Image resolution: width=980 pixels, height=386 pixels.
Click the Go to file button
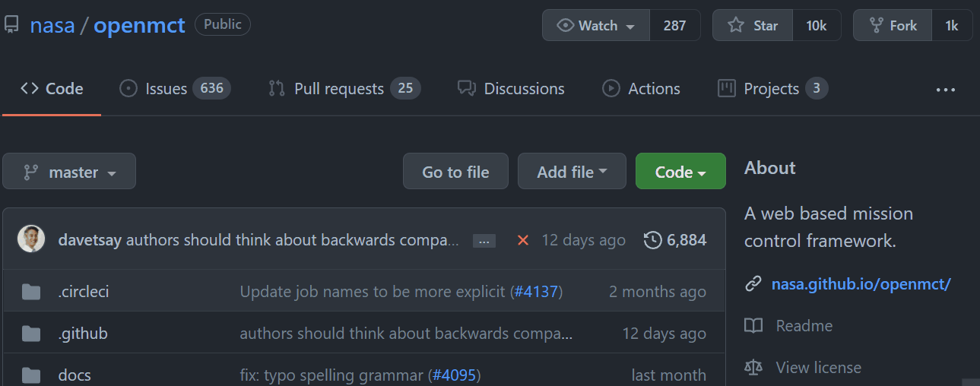point(455,171)
